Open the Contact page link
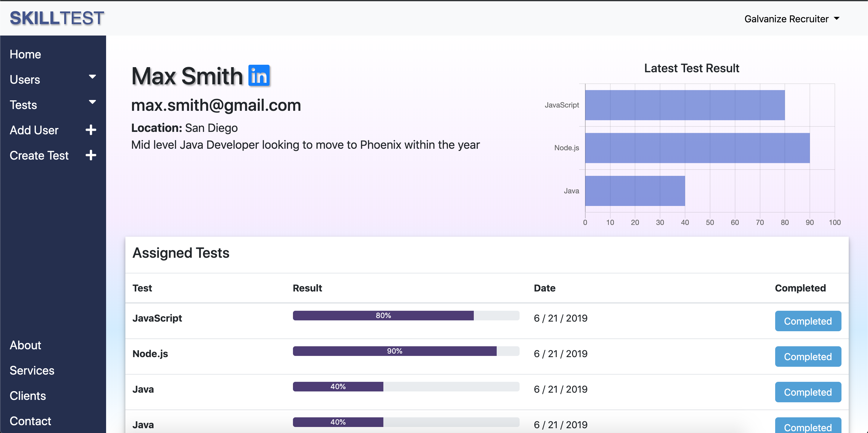This screenshot has width=868, height=433. (30, 421)
